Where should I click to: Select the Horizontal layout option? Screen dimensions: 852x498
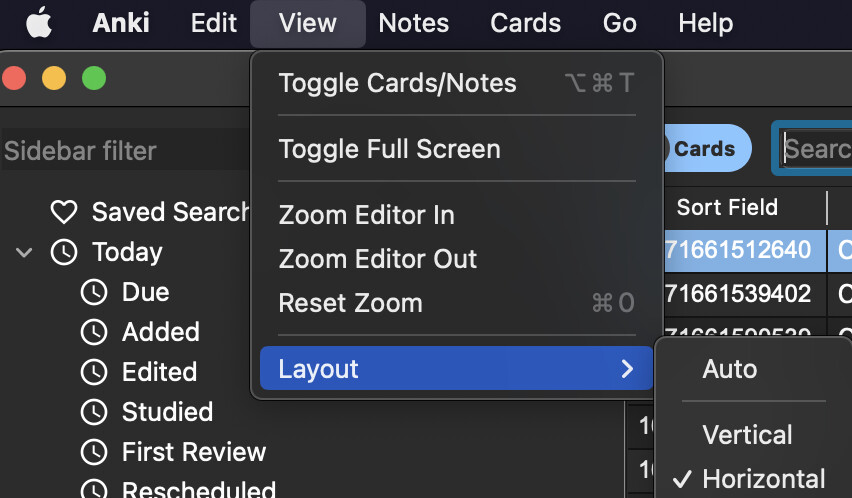pos(763,479)
